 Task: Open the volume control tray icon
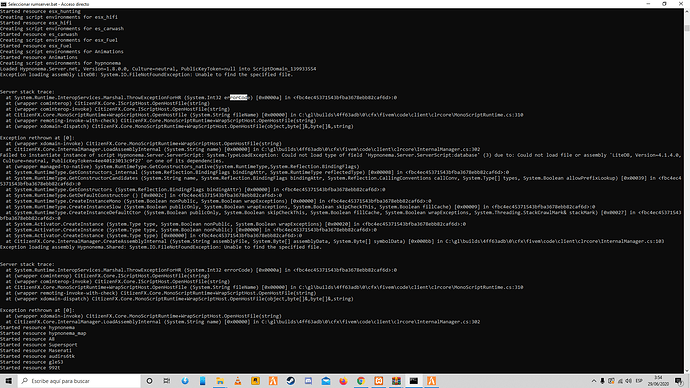[628, 381]
